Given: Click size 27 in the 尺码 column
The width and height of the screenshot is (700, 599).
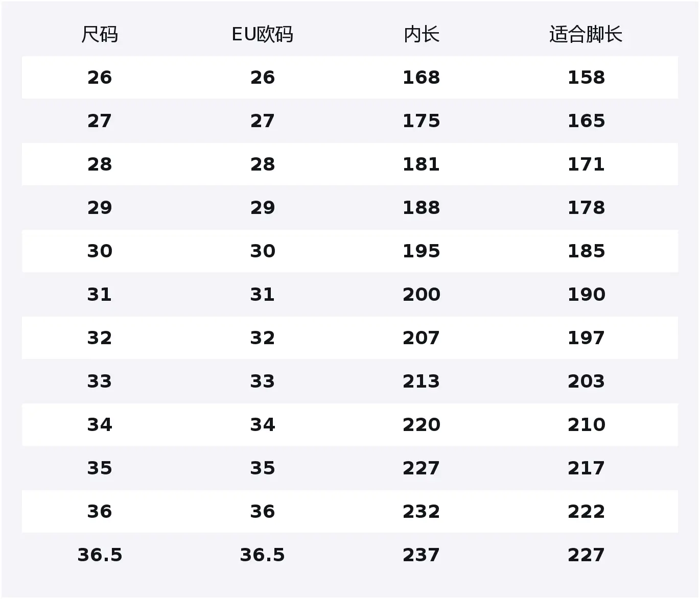Looking at the screenshot, I should tap(100, 121).
